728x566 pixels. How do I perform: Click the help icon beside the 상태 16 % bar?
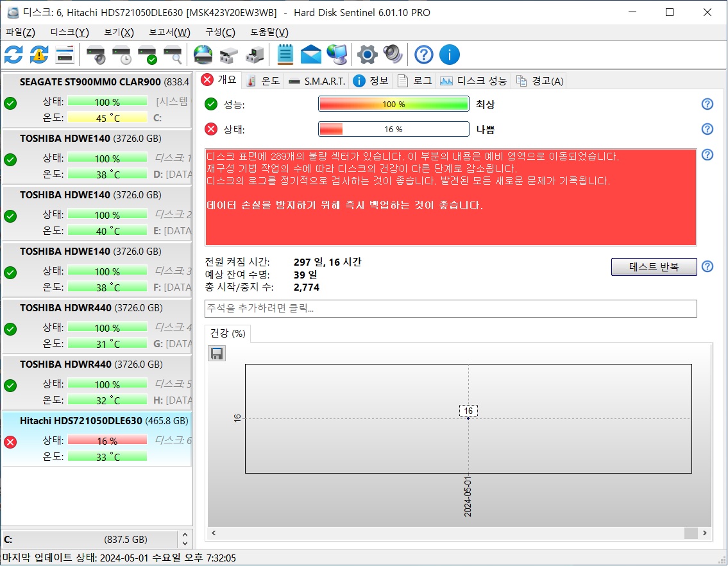[707, 129]
